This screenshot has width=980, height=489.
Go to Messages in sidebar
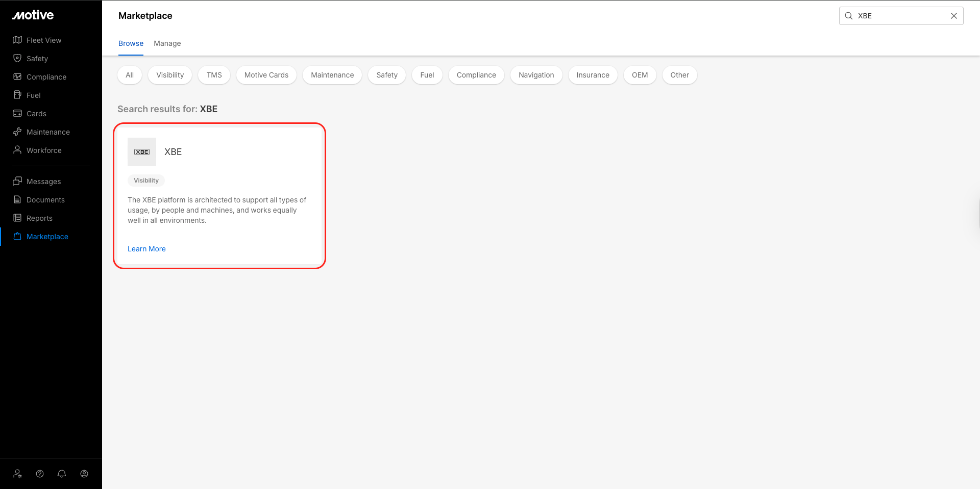click(x=43, y=182)
